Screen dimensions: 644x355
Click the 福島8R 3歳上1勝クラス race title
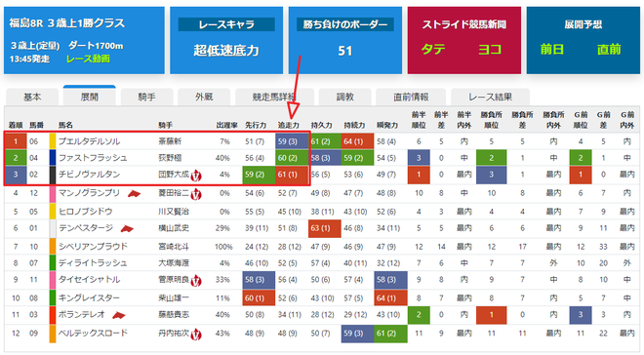point(67,23)
